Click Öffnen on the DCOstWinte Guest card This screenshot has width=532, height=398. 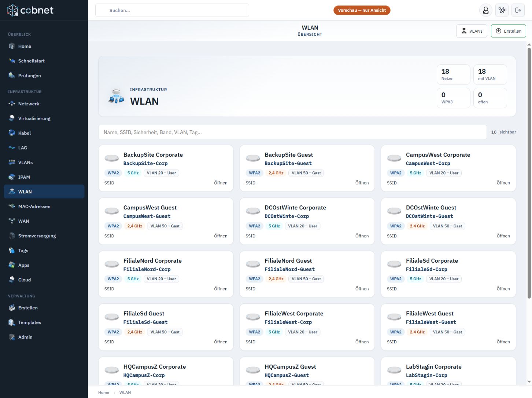[x=503, y=236]
